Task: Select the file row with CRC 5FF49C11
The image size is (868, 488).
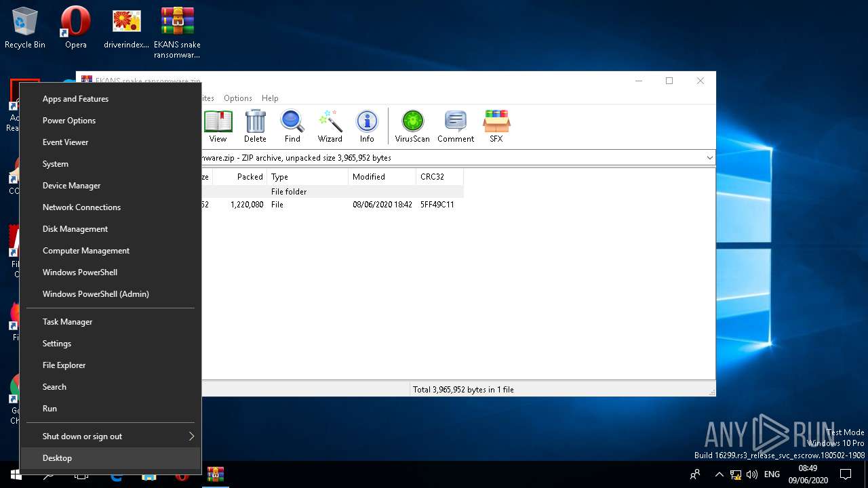Action: (x=332, y=205)
